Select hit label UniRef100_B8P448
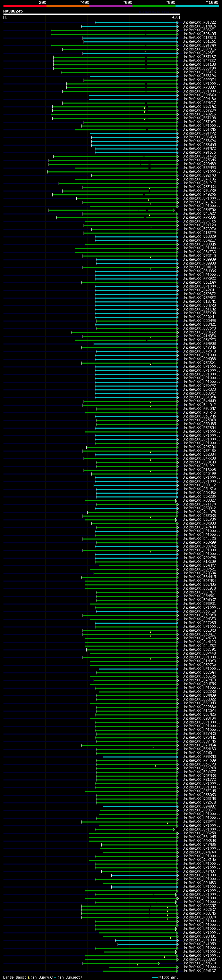Image resolution: width=222 pixels, height=980 pixels. pos(199,654)
